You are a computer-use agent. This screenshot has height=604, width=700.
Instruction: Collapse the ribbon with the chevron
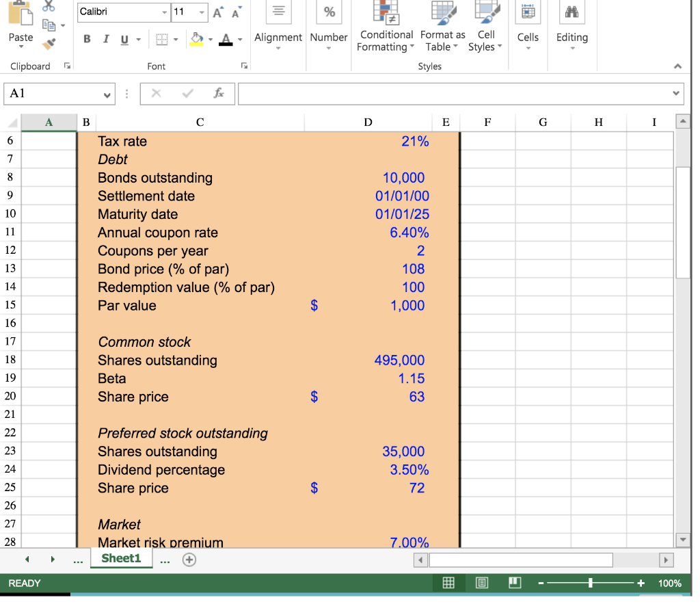[677, 66]
